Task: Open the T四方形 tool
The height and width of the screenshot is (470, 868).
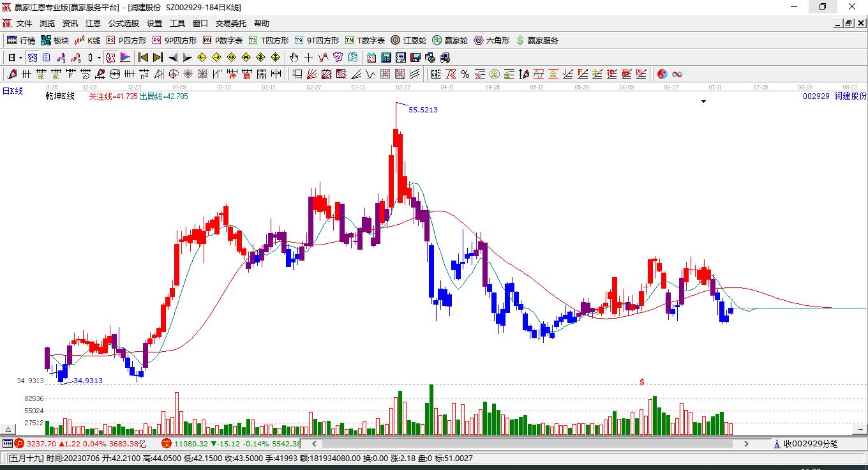Action: [x=269, y=40]
